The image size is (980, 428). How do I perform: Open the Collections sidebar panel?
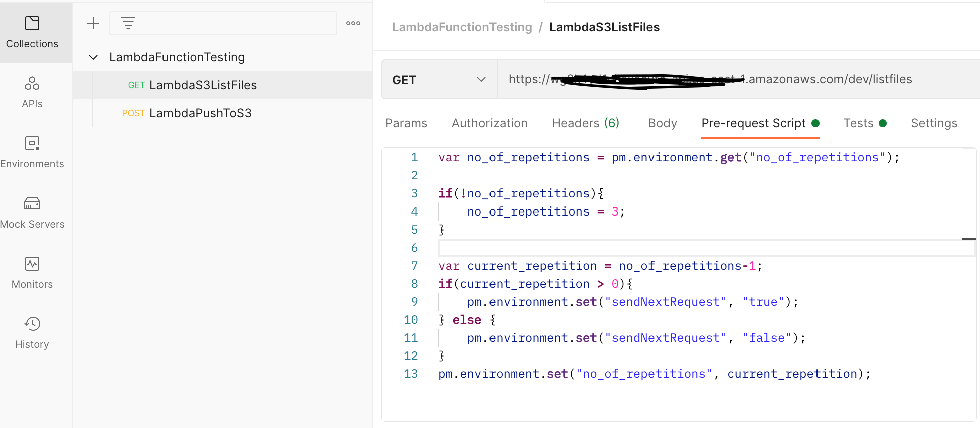pos(32,32)
